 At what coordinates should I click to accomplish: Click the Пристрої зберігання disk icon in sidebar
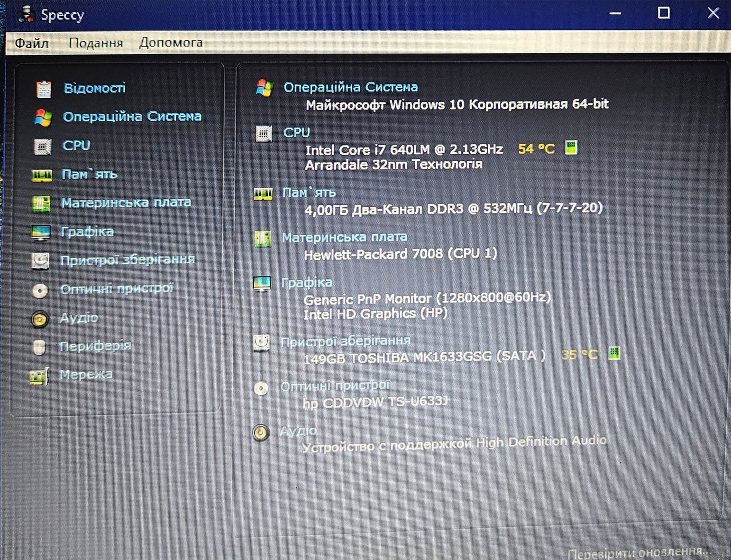40,261
